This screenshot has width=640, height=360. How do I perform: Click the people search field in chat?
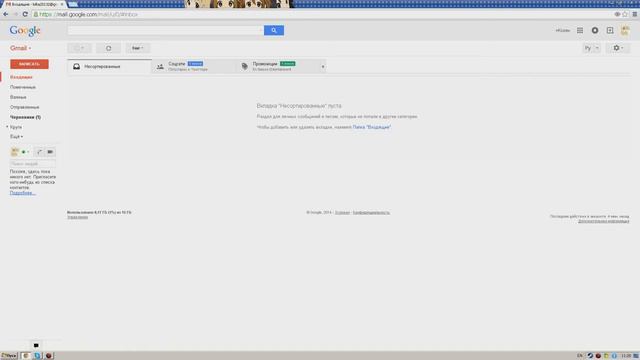(33, 164)
